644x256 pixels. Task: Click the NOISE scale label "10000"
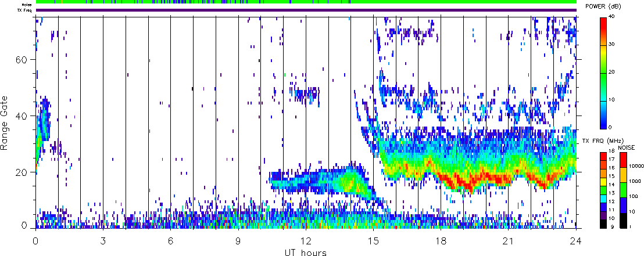[x=636, y=166]
